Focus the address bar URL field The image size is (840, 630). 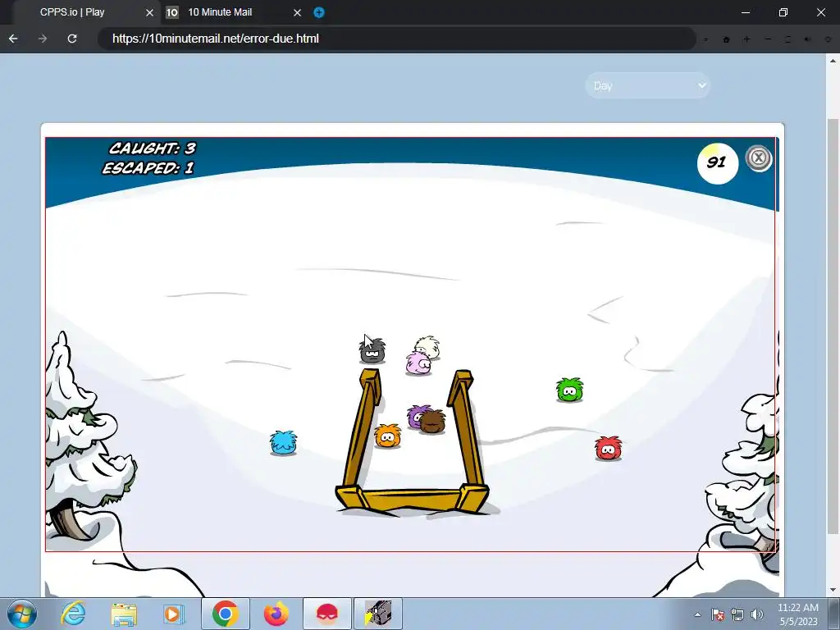(x=396, y=39)
